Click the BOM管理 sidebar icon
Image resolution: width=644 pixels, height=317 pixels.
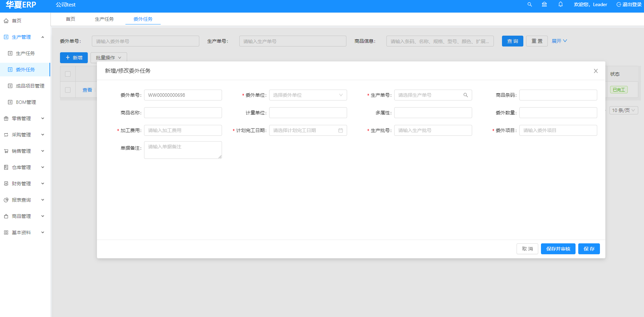click(10, 102)
